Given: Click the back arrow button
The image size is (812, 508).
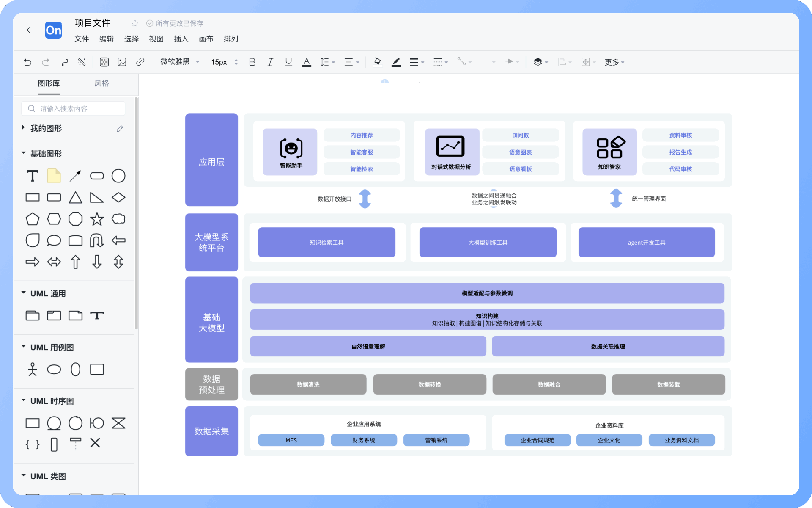Looking at the screenshot, I should (29, 30).
